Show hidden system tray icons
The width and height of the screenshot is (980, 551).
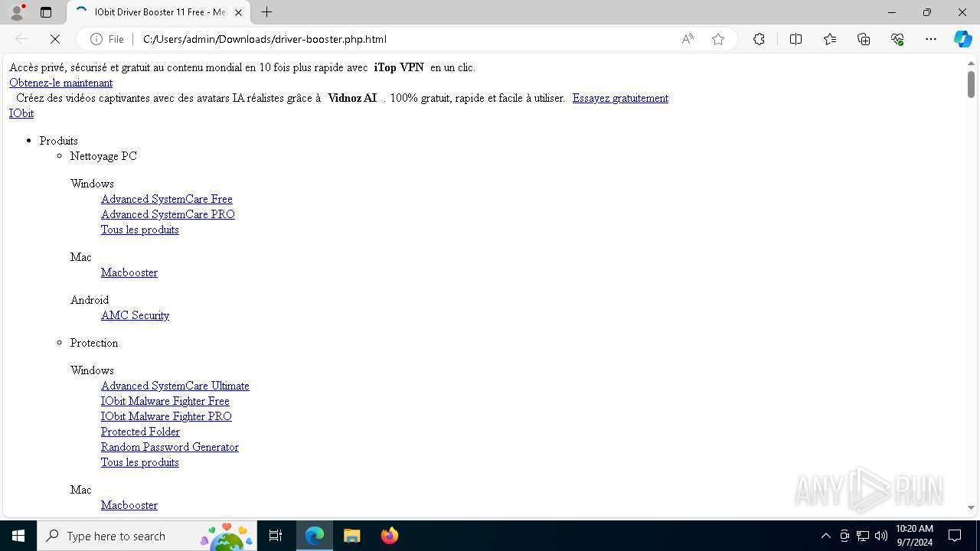click(825, 536)
